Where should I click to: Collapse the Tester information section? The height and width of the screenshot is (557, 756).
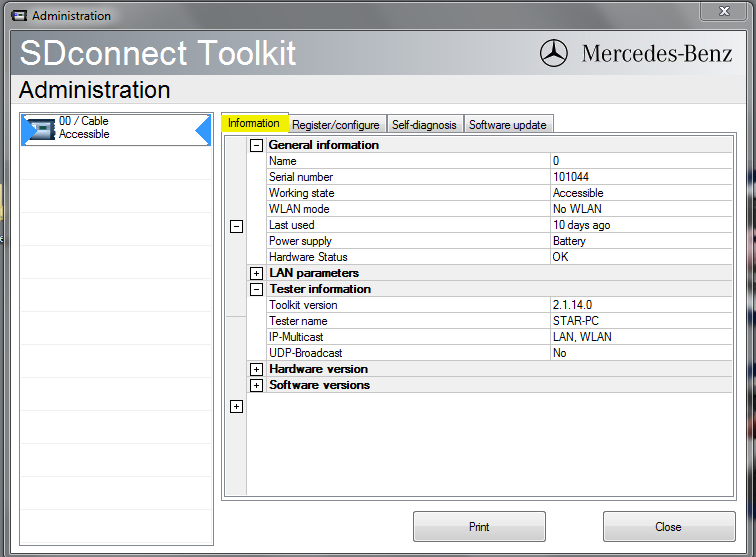256,289
